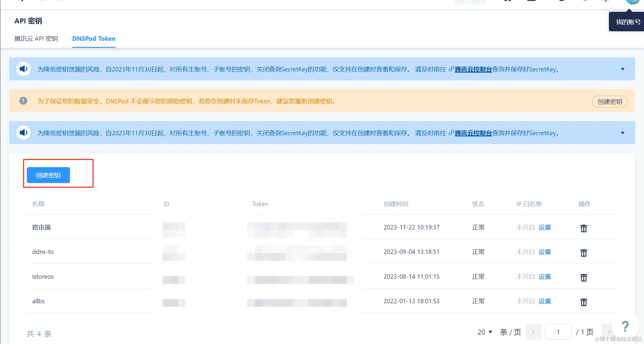Click the speaker icon in second blue notice

23,133
